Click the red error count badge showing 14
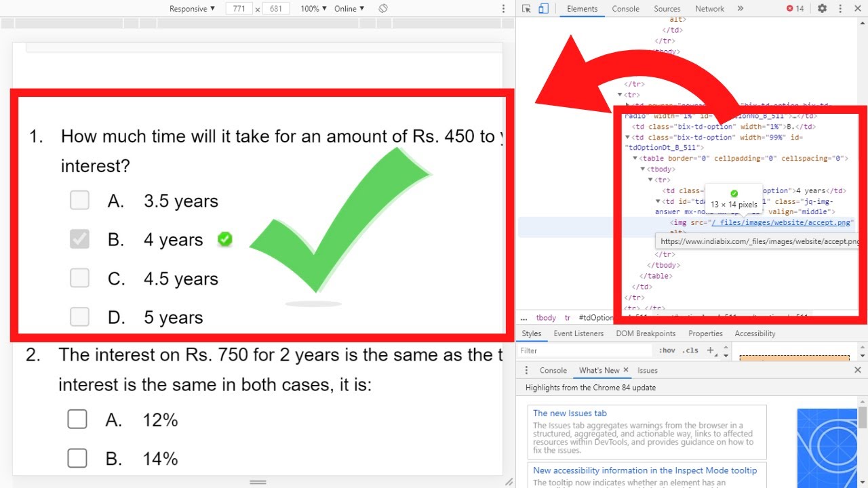This screenshot has height=488, width=868. click(795, 9)
